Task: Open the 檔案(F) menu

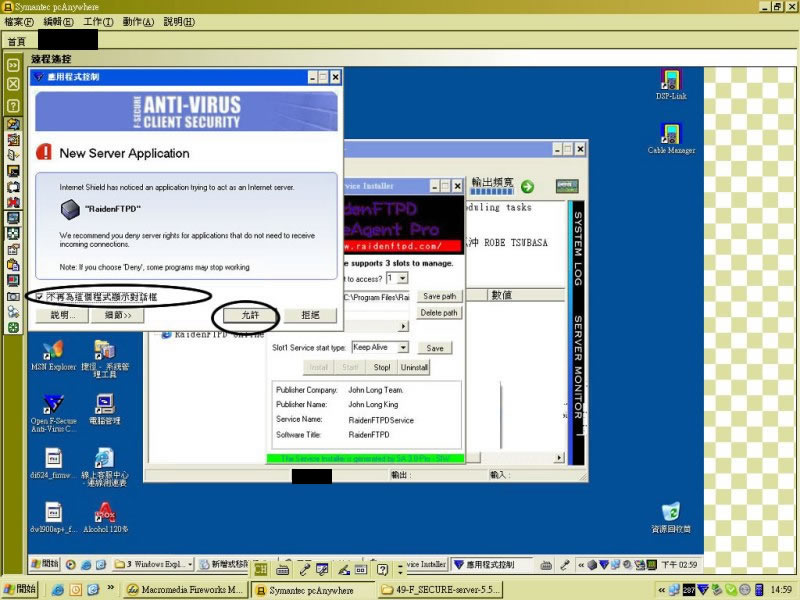Action: [19, 22]
